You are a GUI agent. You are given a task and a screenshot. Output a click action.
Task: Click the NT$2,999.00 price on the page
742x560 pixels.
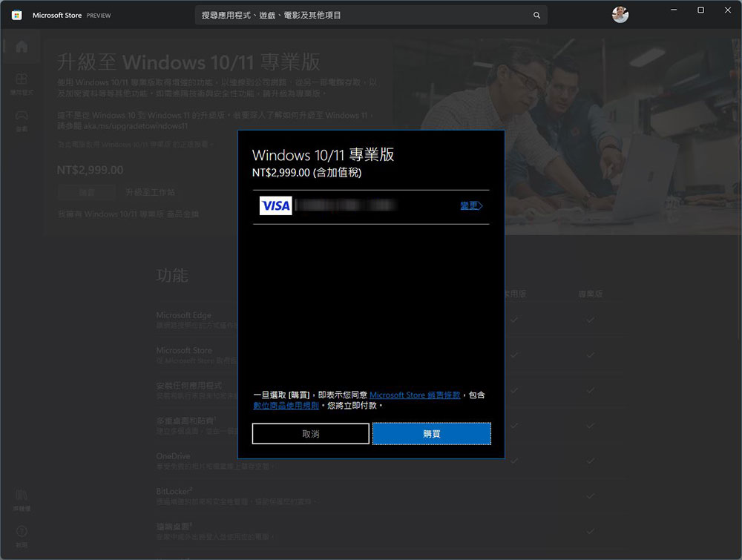(90, 171)
